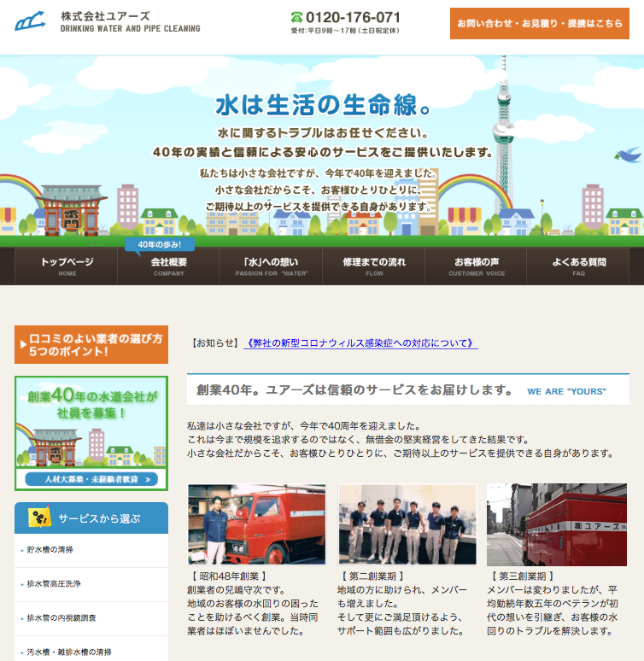The height and width of the screenshot is (661, 644).
Task: Click the 口コミのよい業者の選び方 banner
Action: (x=91, y=344)
